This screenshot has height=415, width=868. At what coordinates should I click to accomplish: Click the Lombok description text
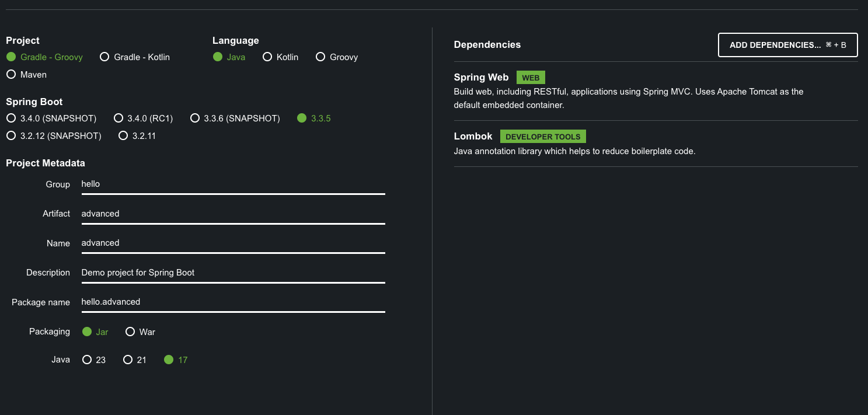(x=574, y=151)
